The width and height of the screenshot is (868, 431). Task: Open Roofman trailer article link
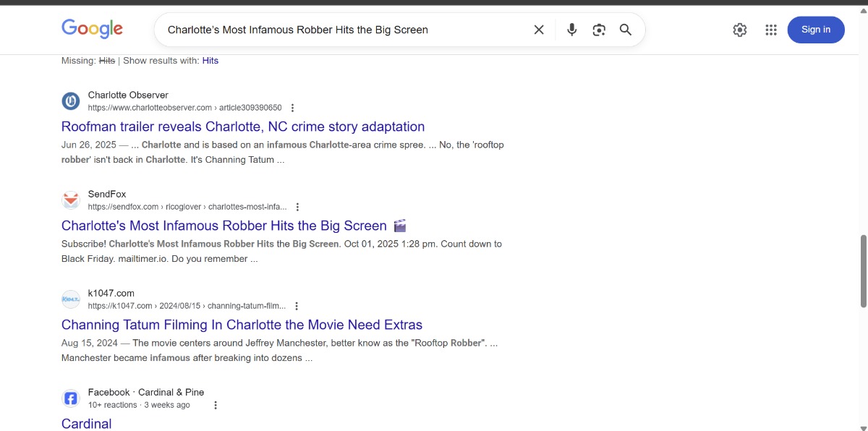coord(243,127)
